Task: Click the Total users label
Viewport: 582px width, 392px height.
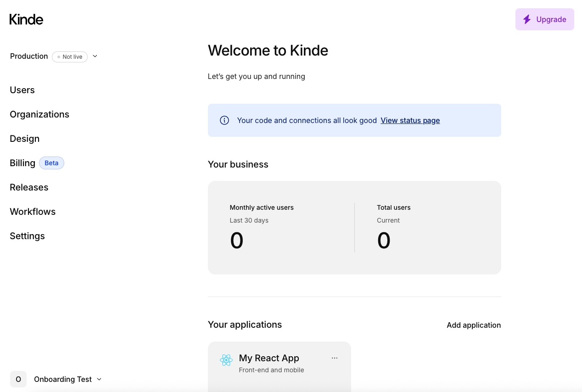Action: 394,207
